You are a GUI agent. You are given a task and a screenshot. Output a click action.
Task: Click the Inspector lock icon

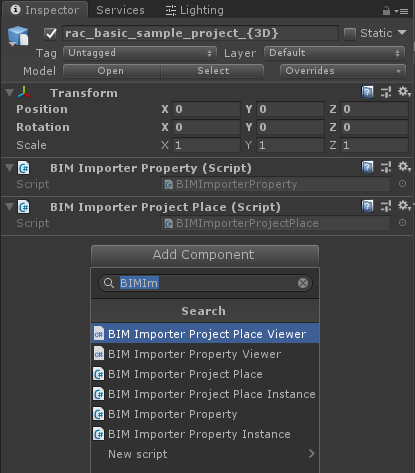tap(386, 11)
